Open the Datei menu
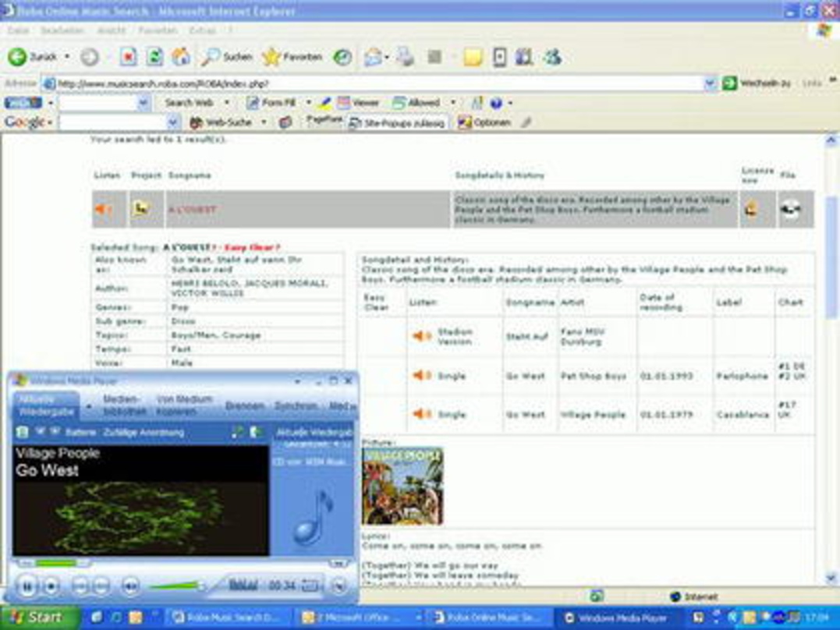This screenshot has width=840, height=630. pos(18,30)
